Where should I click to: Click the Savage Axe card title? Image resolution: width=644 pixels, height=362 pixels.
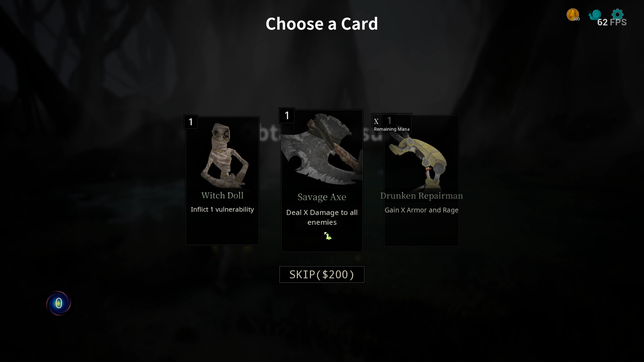322,197
